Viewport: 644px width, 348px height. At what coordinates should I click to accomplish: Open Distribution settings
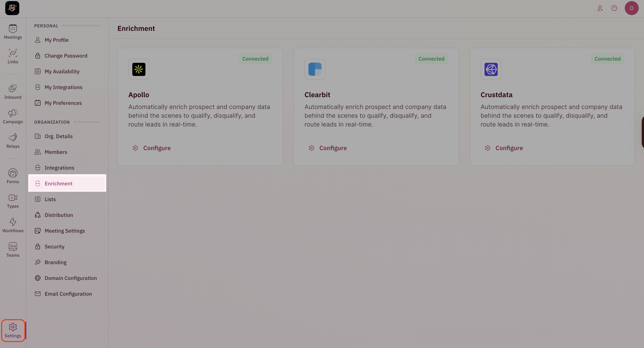[67, 215]
